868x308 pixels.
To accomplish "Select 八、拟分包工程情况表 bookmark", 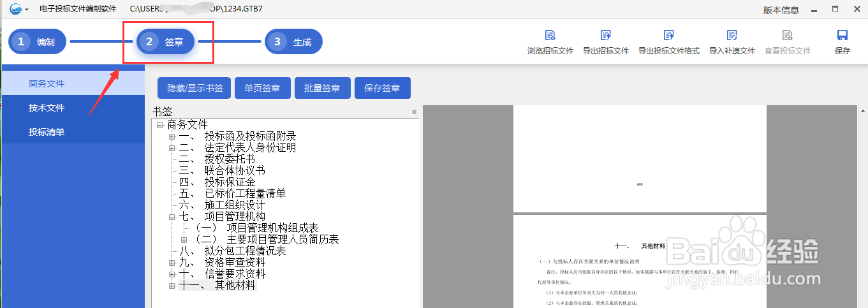I will click(232, 251).
